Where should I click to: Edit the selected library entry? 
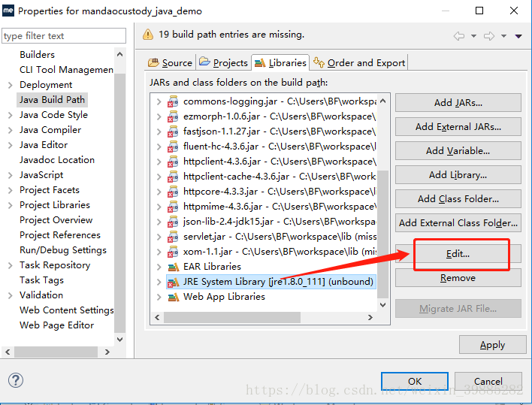tap(458, 254)
